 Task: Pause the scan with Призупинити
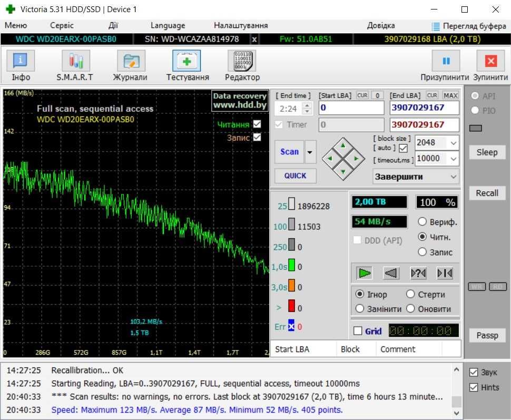[x=445, y=65]
